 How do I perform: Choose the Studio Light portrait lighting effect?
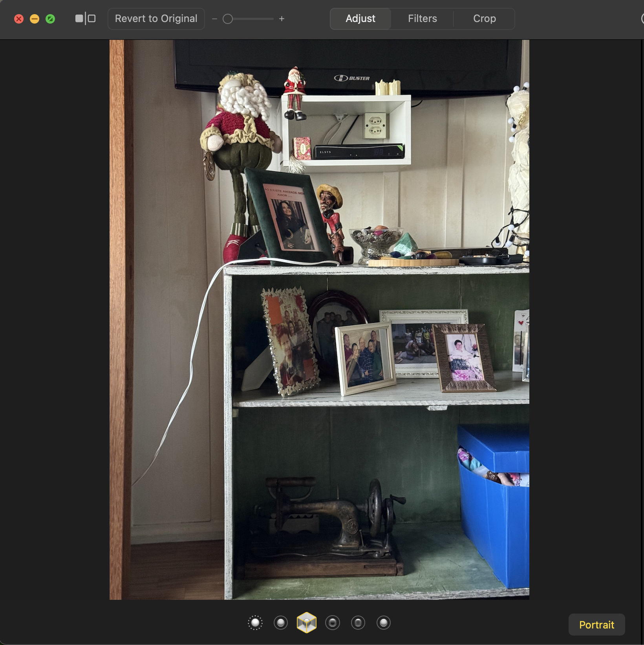[x=281, y=623]
